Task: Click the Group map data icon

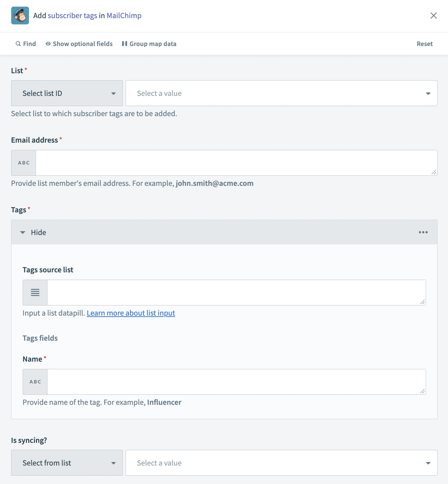Action: click(x=125, y=44)
